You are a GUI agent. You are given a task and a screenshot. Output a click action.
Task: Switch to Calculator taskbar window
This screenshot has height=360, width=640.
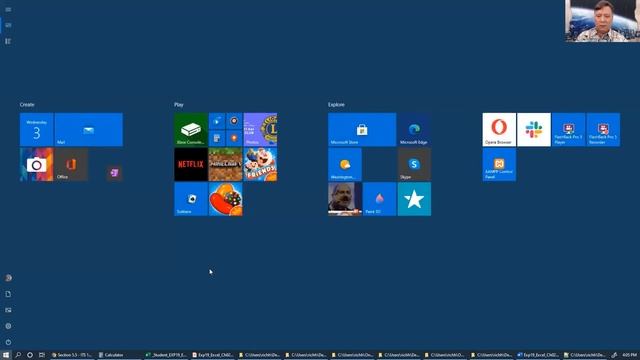coord(118,355)
